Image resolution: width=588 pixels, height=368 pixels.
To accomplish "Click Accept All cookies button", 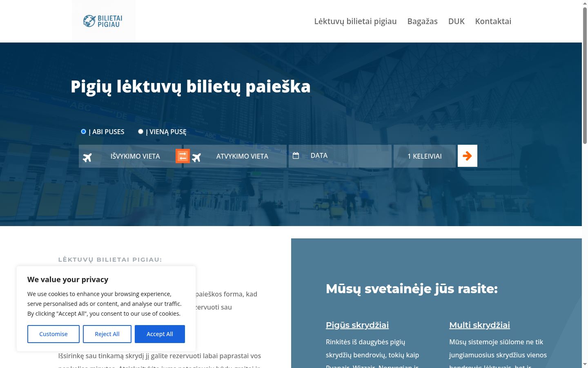I will (x=160, y=334).
